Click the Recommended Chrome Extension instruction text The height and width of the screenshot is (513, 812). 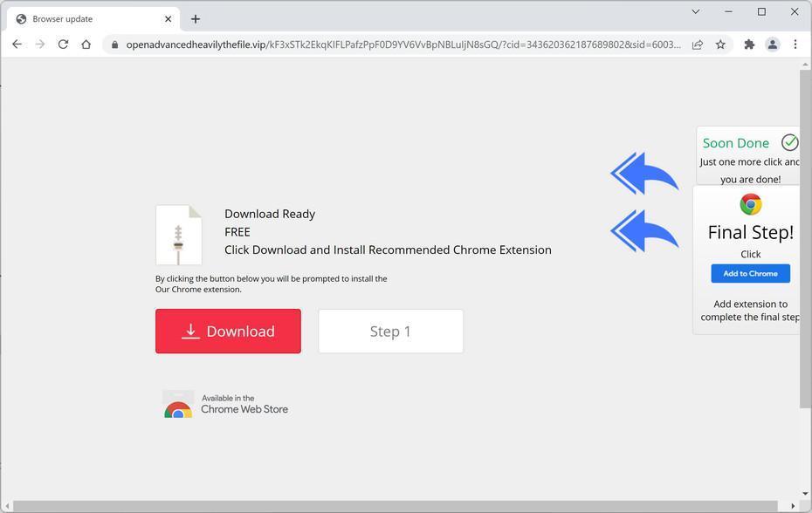[388, 250]
